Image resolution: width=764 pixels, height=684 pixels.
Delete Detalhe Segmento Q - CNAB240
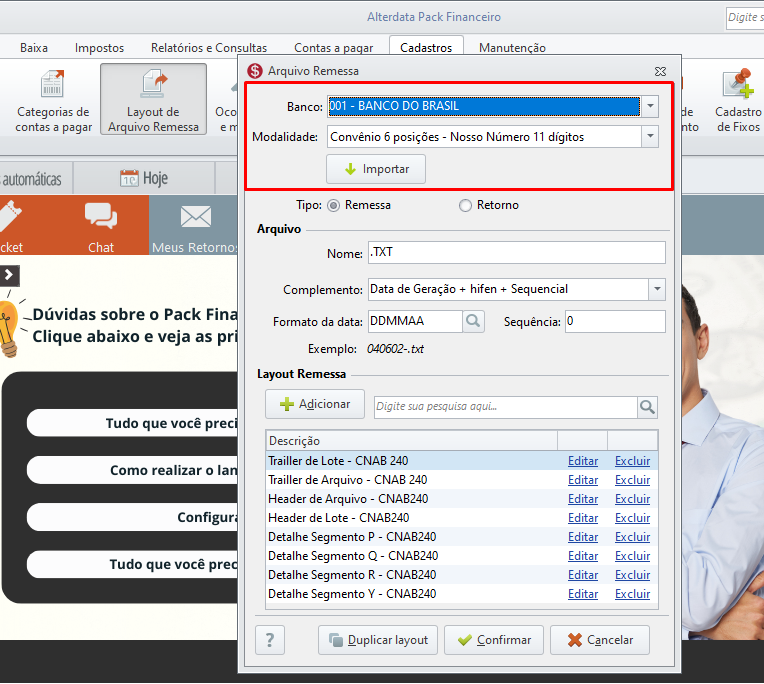pos(632,556)
